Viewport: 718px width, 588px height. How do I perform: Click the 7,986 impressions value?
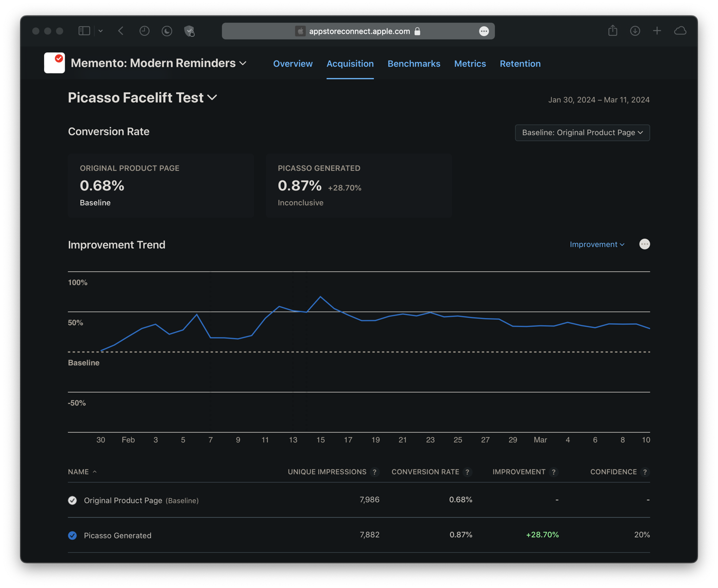point(369,500)
